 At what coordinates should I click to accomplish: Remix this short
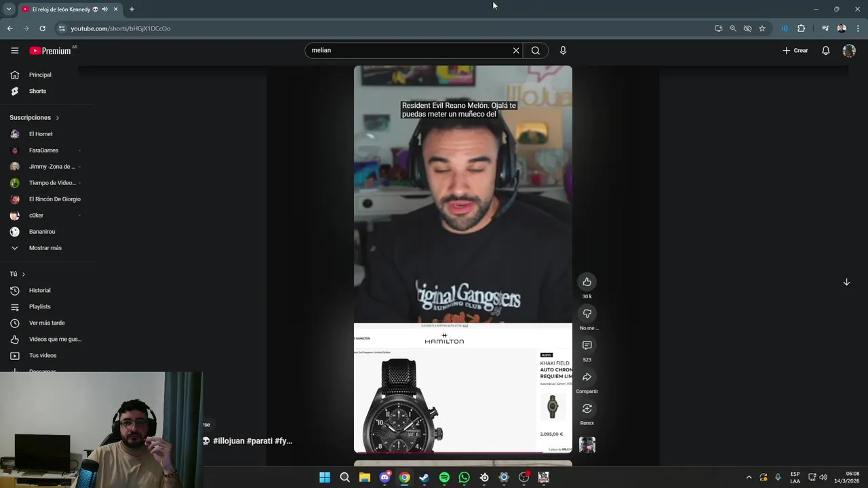[587, 409]
